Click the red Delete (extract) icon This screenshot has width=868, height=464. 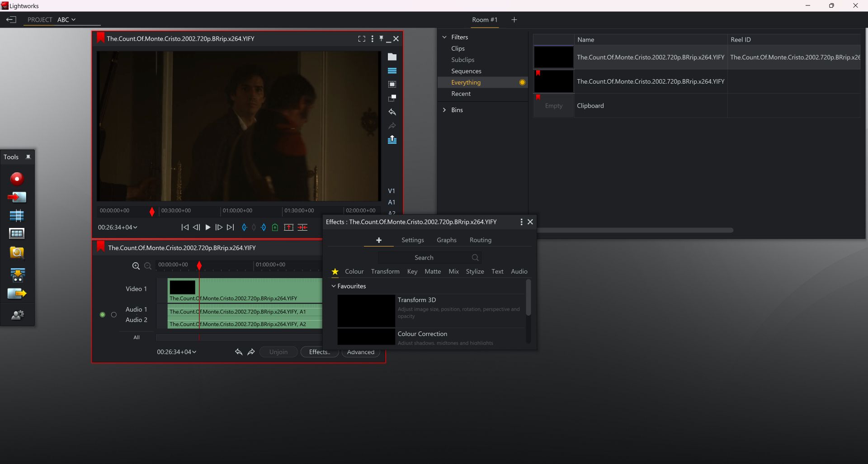point(302,227)
